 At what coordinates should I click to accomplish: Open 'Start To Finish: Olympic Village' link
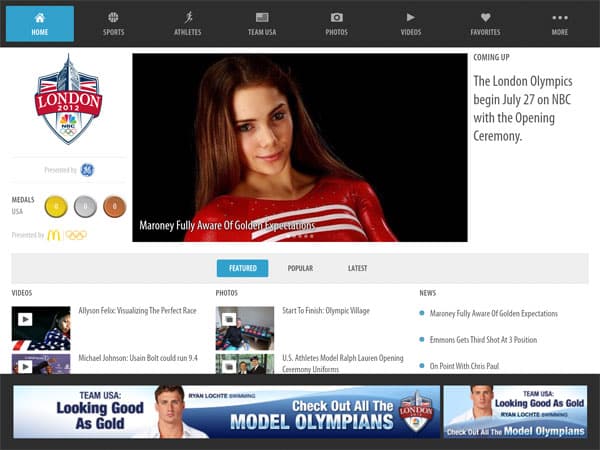(x=326, y=310)
